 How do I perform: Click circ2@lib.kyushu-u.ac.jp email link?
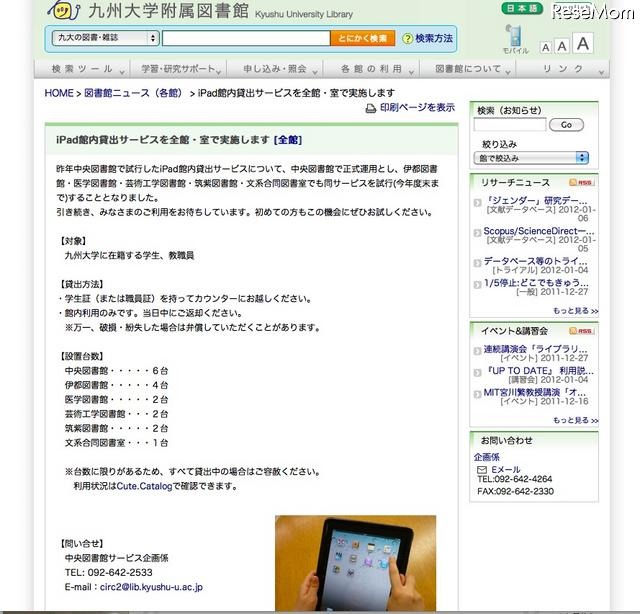(151, 587)
